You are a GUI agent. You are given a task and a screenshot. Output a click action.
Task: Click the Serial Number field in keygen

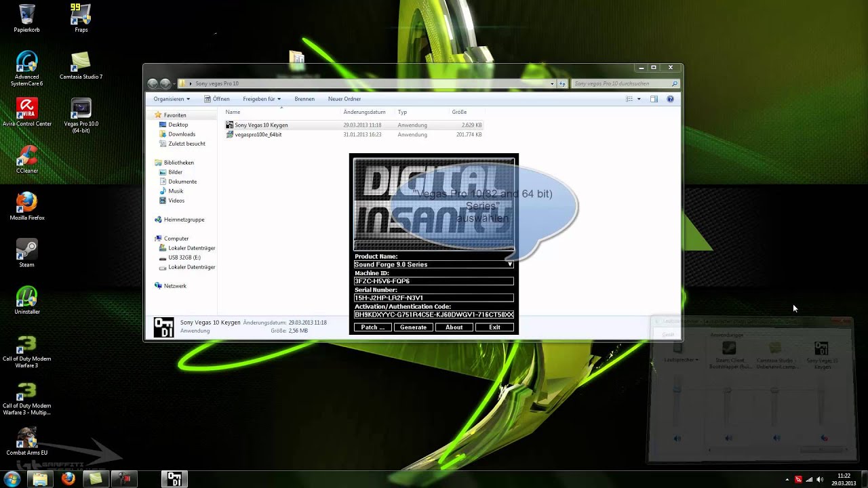(x=434, y=298)
